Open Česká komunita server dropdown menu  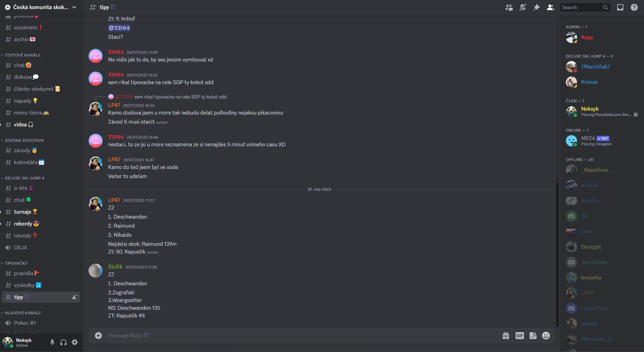41,7
